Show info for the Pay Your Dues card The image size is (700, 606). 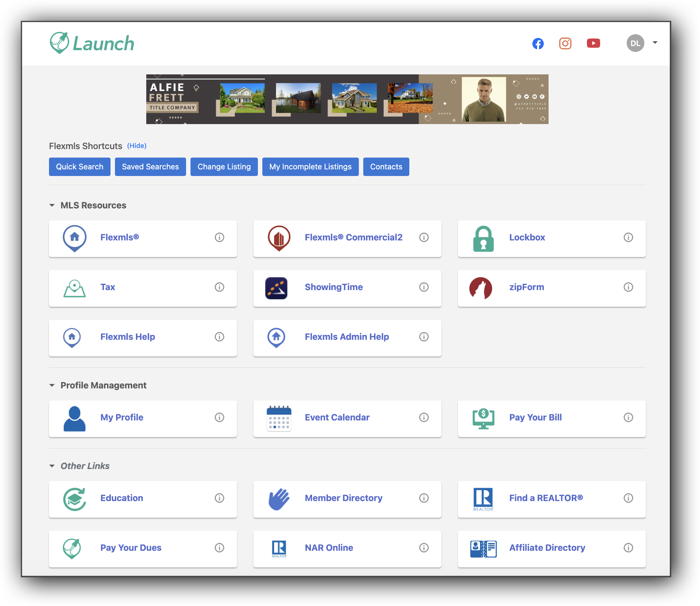220,548
